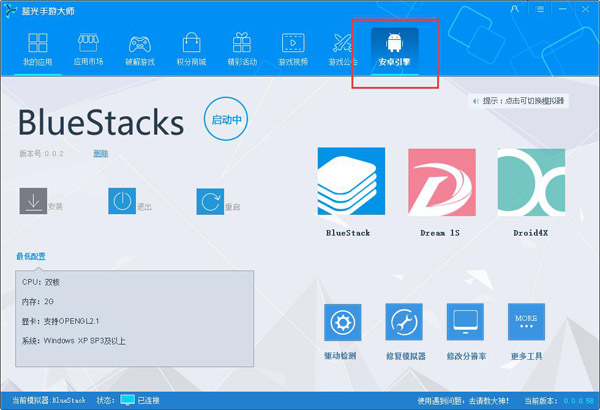The width and height of the screenshot is (600, 410).
Task: Click the CPU: 双核 requirement line
Action: pos(41,282)
